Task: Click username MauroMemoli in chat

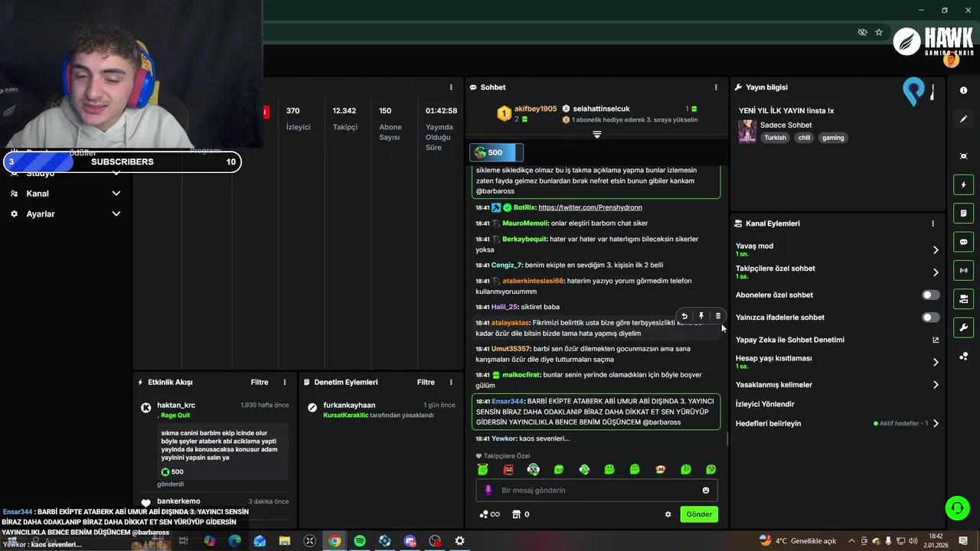Action: click(525, 223)
